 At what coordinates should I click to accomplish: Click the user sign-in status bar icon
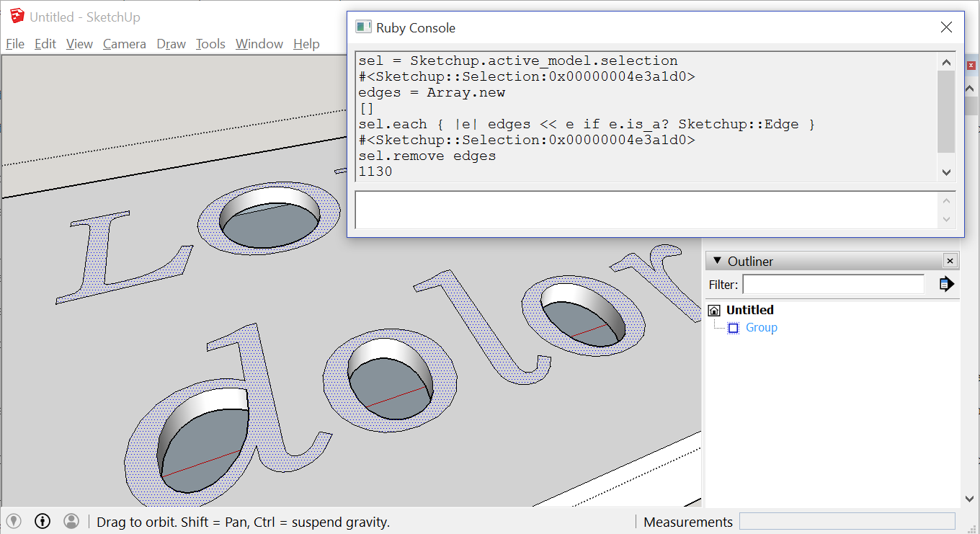click(71, 521)
